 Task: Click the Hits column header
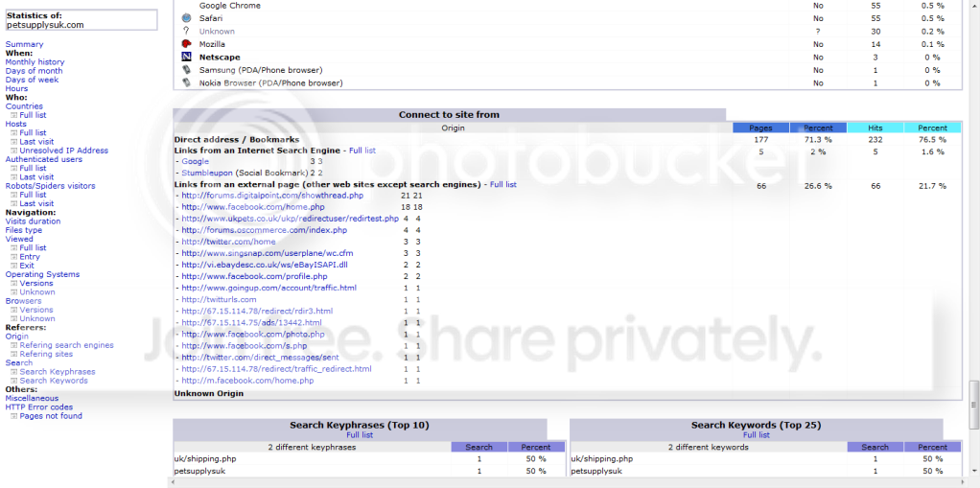coord(875,128)
